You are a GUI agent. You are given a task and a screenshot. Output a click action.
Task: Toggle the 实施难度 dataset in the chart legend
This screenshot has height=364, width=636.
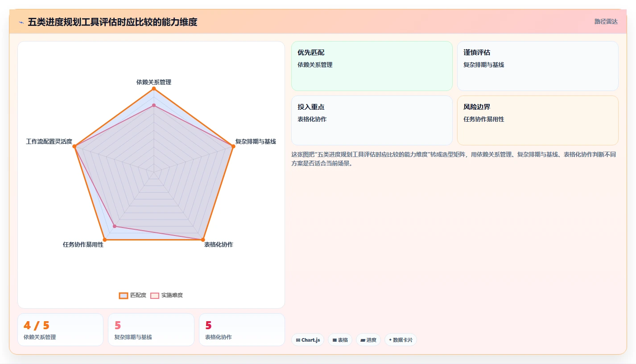166,295
